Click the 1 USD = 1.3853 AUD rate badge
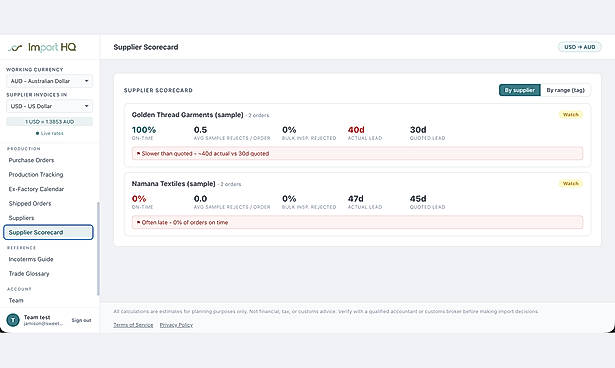The width and height of the screenshot is (615, 368). (x=49, y=122)
